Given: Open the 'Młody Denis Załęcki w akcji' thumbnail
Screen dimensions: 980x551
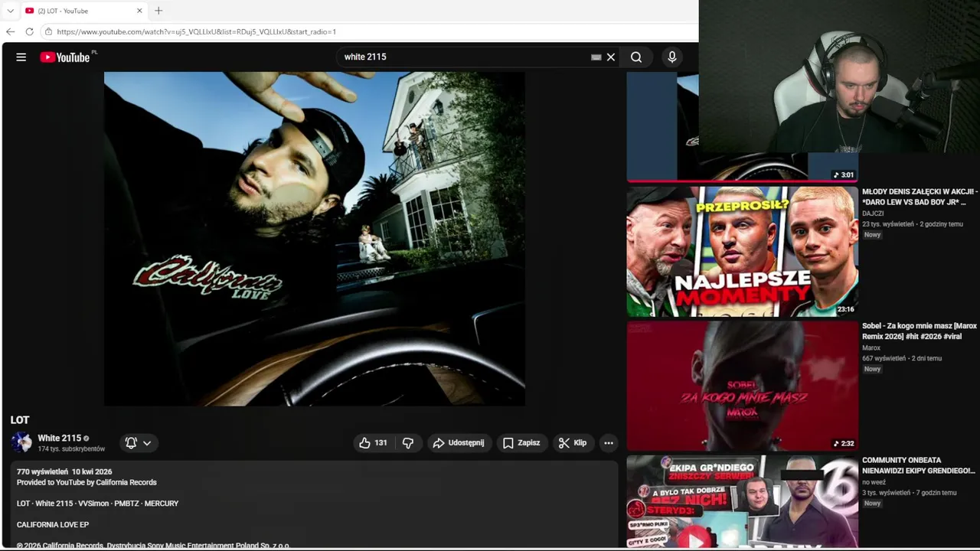Looking at the screenshot, I should click(x=742, y=252).
